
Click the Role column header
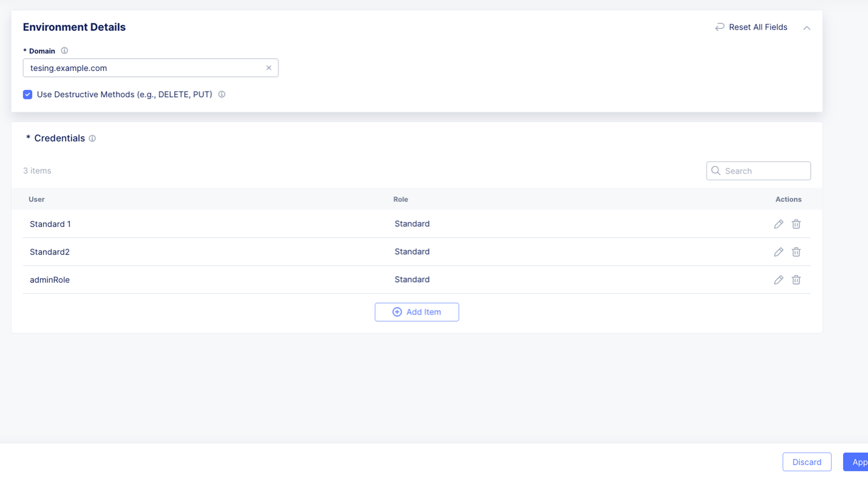(401, 199)
